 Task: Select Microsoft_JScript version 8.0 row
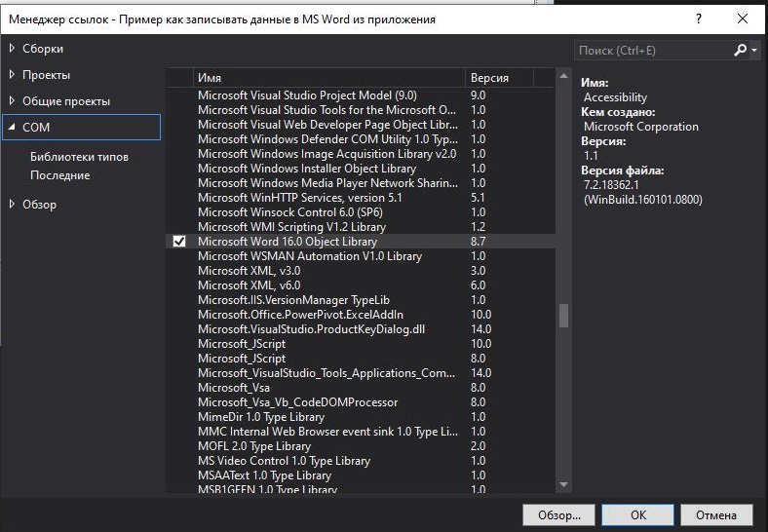(x=361, y=359)
